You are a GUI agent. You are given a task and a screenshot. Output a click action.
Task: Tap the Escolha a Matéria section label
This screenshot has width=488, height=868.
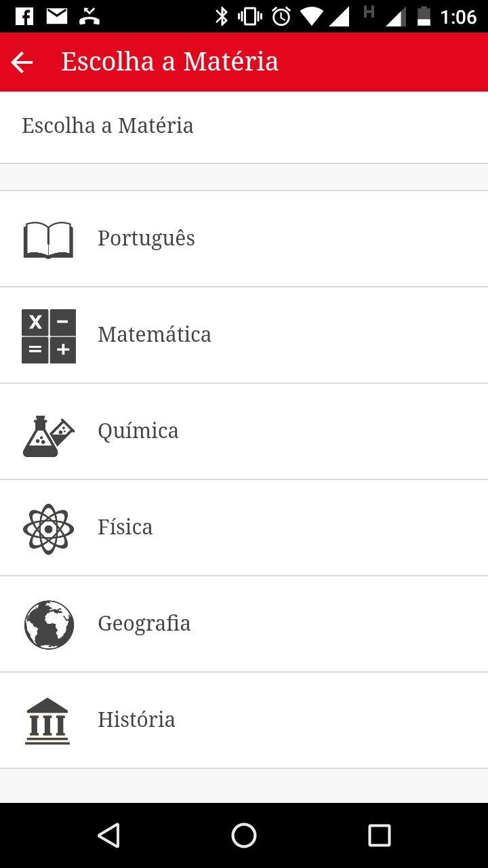pos(108,125)
